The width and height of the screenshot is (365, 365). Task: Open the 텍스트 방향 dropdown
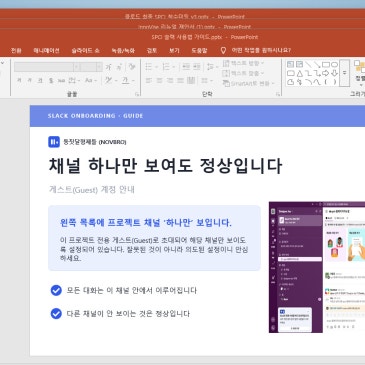[x=243, y=63]
